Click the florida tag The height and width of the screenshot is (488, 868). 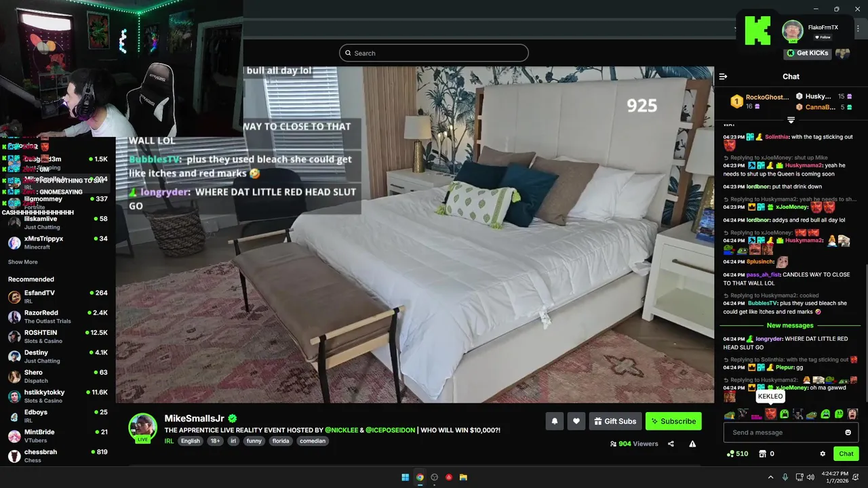pyautogui.click(x=280, y=441)
